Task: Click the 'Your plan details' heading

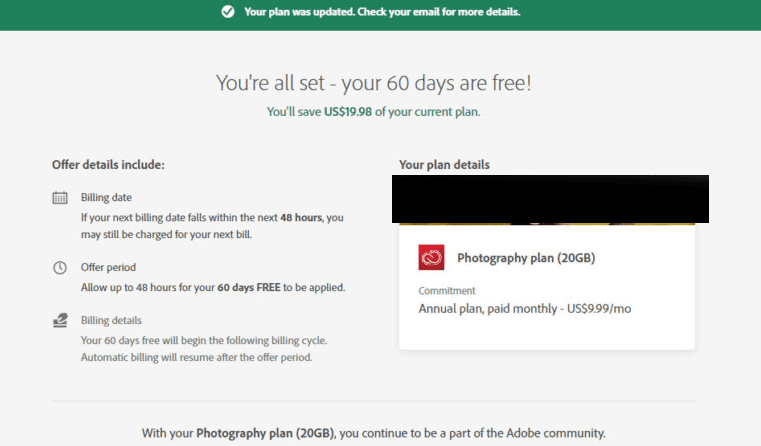Action: click(444, 164)
